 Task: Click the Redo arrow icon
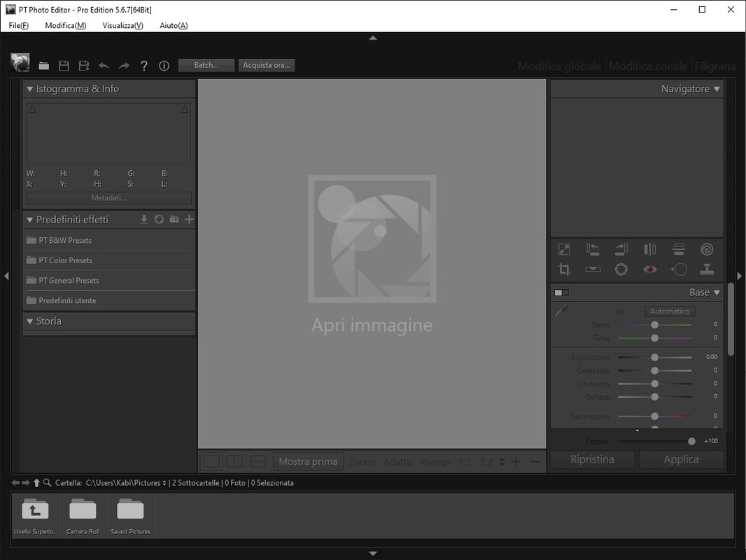124,66
